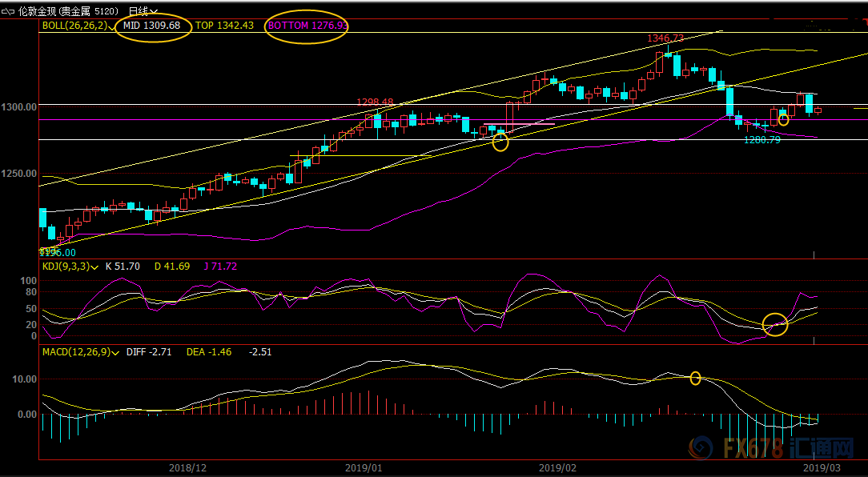The image size is (868, 477).
Task: Click the K 51.70 reading
Action: (x=123, y=267)
